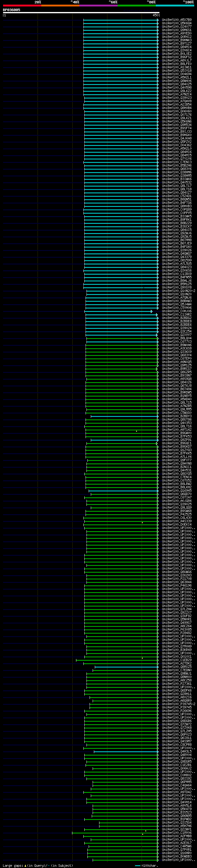
Task: Open hit UniRef100_C7EDN0
Action: 177,670
